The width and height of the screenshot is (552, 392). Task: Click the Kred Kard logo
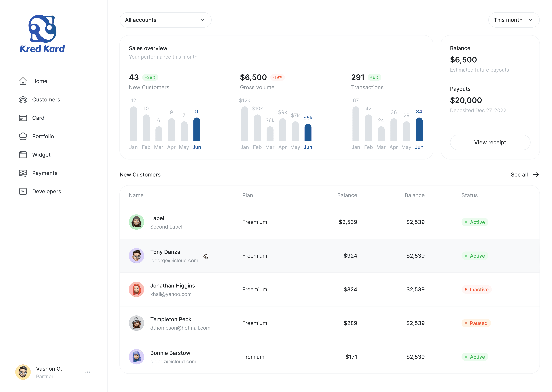(x=42, y=34)
